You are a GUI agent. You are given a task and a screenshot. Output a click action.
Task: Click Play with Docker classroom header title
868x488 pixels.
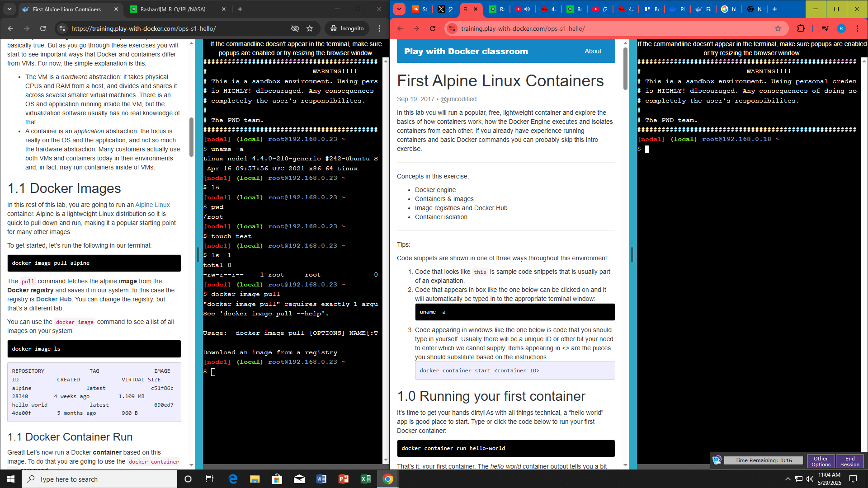[x=466, y=51]
